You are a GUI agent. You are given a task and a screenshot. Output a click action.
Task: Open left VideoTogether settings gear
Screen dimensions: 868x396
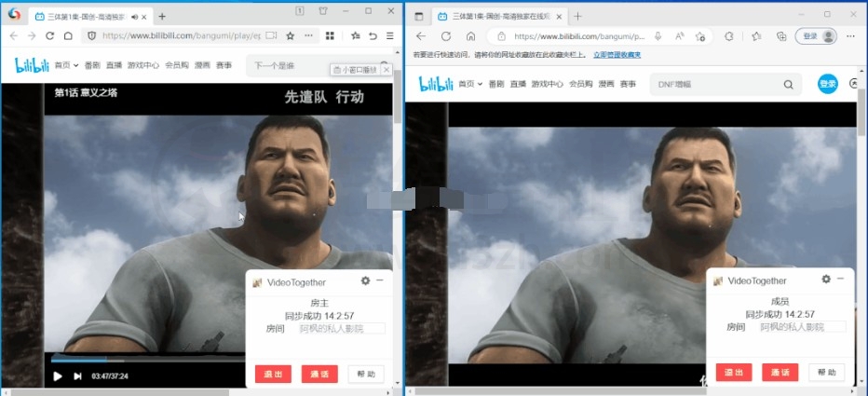pyautogui.click(x=365, y=280)
